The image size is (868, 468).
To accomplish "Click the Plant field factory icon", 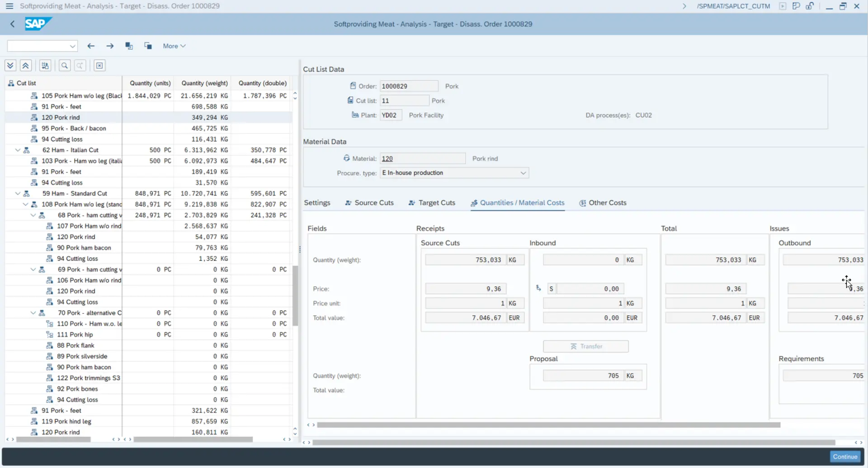I will click(355, 115).
